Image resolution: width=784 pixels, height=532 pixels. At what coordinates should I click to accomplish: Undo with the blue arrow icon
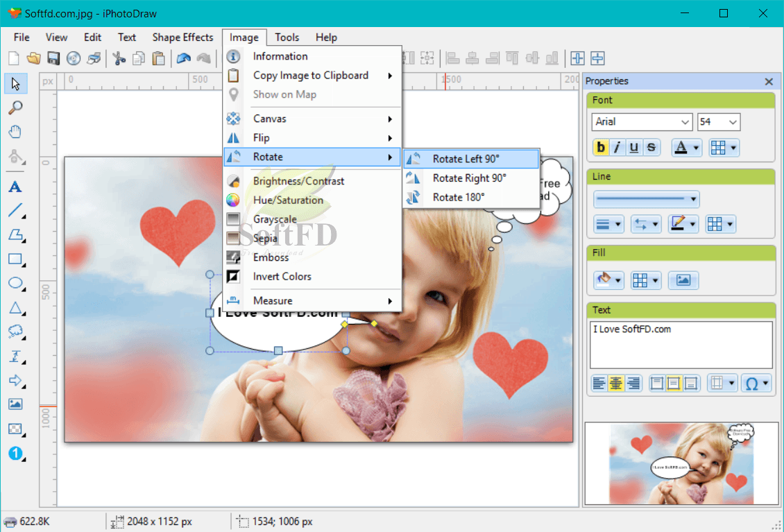[183, 58]
